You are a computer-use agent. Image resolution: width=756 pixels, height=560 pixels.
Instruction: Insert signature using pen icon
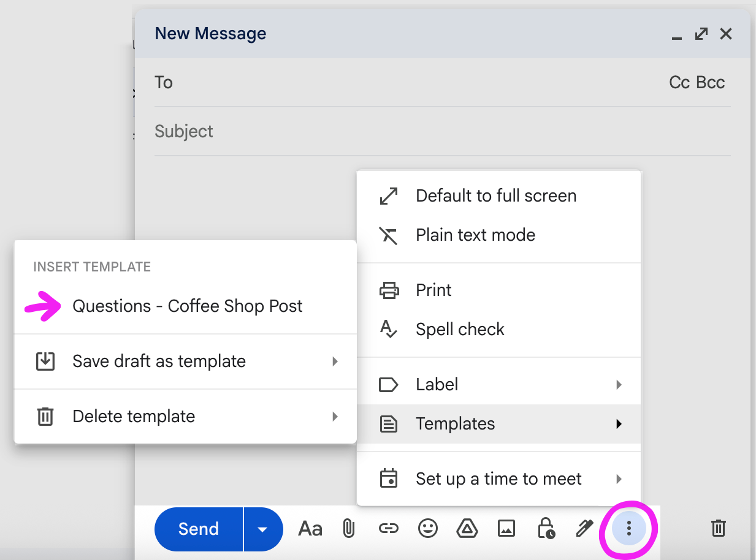pos(584,528)
